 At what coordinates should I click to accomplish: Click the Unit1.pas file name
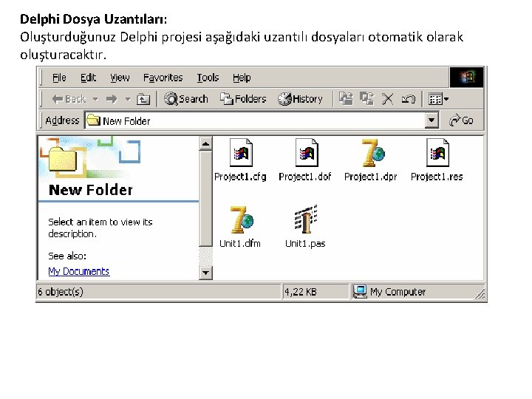pos(305,244)
